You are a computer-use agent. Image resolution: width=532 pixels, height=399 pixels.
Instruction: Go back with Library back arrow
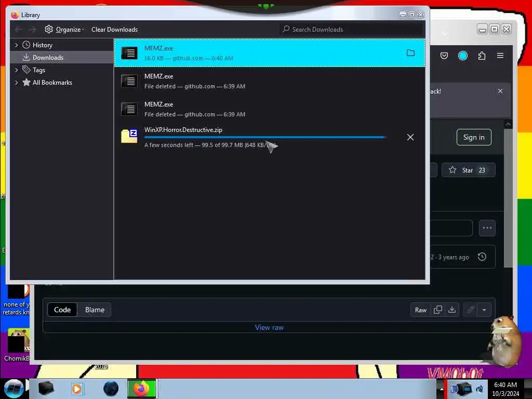point(19,30)
